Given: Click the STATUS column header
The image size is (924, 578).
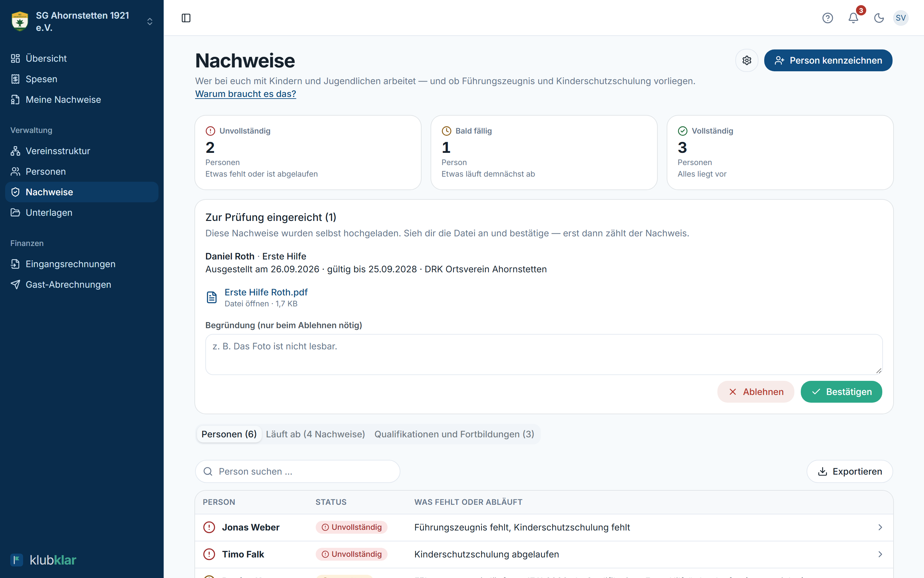Looking at the screenshot, I should click(x=331, y=502).
